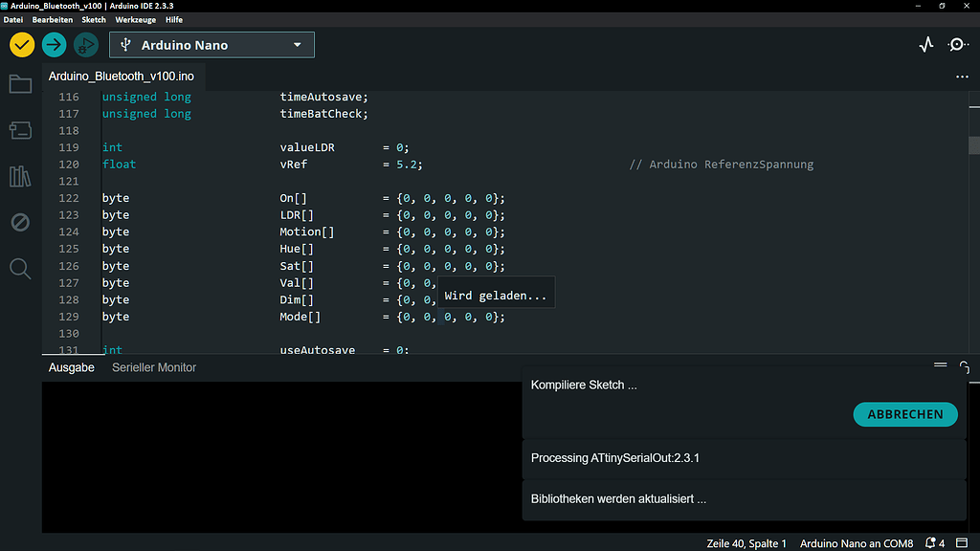Open the Serial Monitor magnifier icon
This screenshot has width=980, height=551.
tap(958, 44)
